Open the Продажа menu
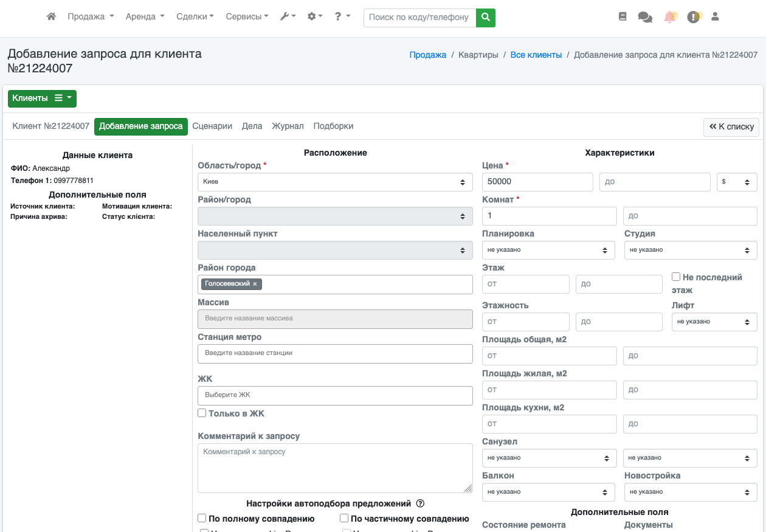The width and height of the screenshot is (766, 532). [x=91, y=17]
